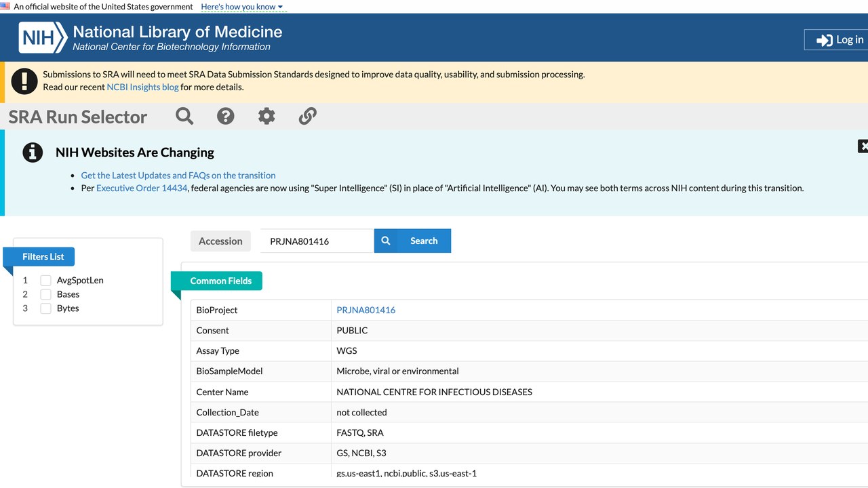Click the Log in arrow icon
The height and width of the screenshot is (488, 868).
pyautogui.click(x=824, y=40)
